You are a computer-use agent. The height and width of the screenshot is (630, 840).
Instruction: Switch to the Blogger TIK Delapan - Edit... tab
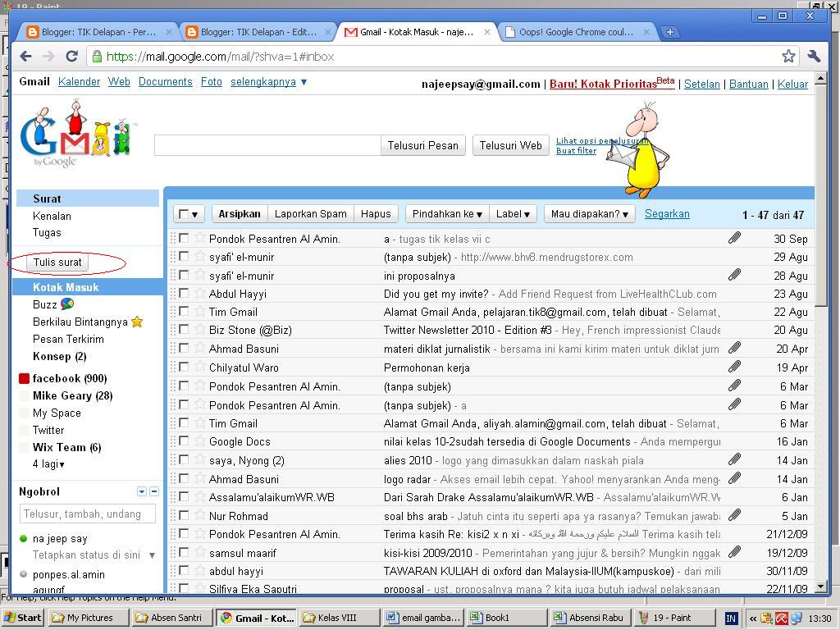point(258,32)
